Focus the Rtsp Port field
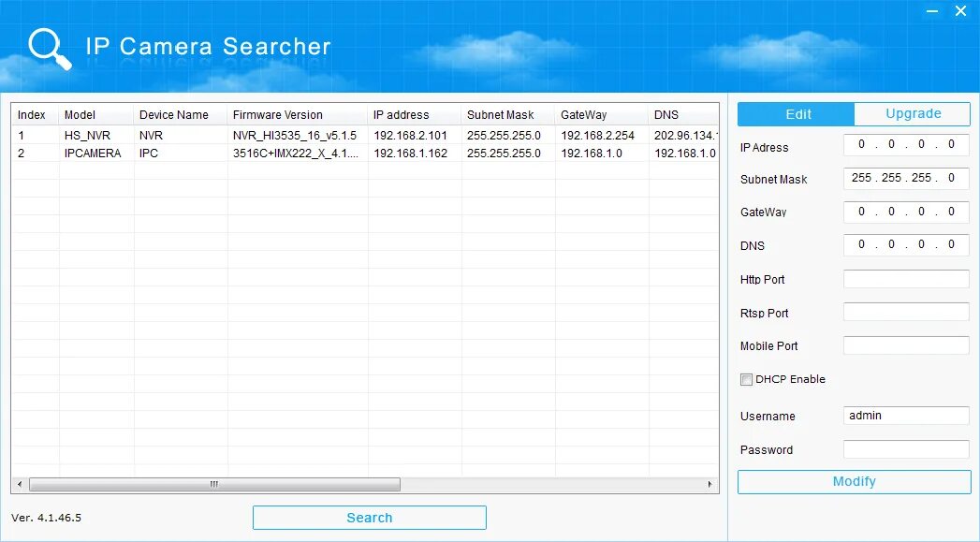 [x=906, y=312]
